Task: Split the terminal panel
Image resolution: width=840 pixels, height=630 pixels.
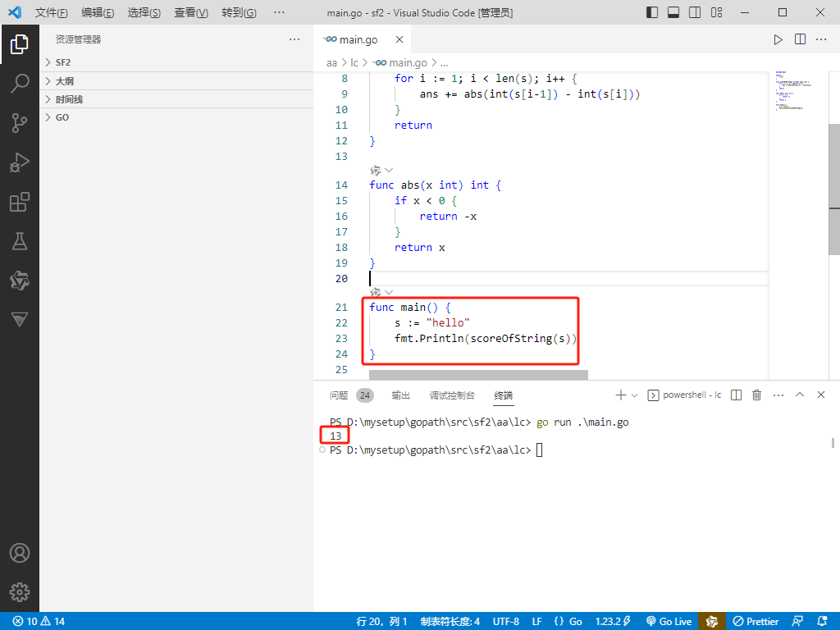Action: 736,395
